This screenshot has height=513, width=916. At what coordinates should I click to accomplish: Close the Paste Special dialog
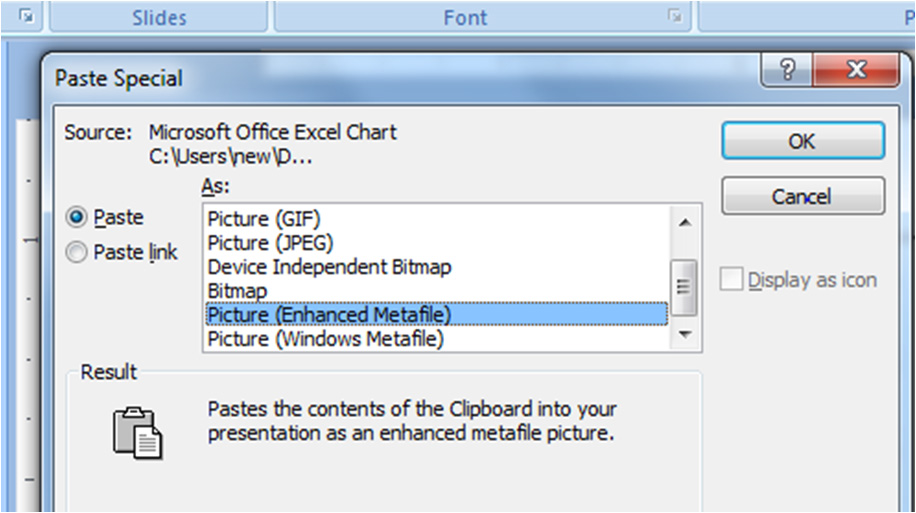(853, 72)
